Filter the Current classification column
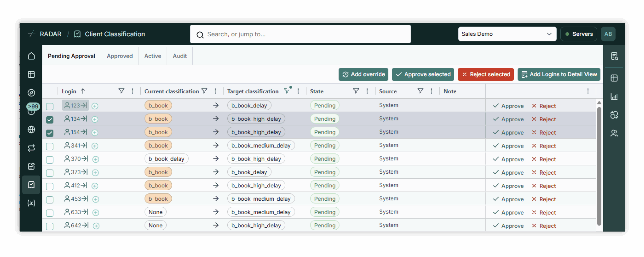Screen dimensions: 644x257 [205, 91]
